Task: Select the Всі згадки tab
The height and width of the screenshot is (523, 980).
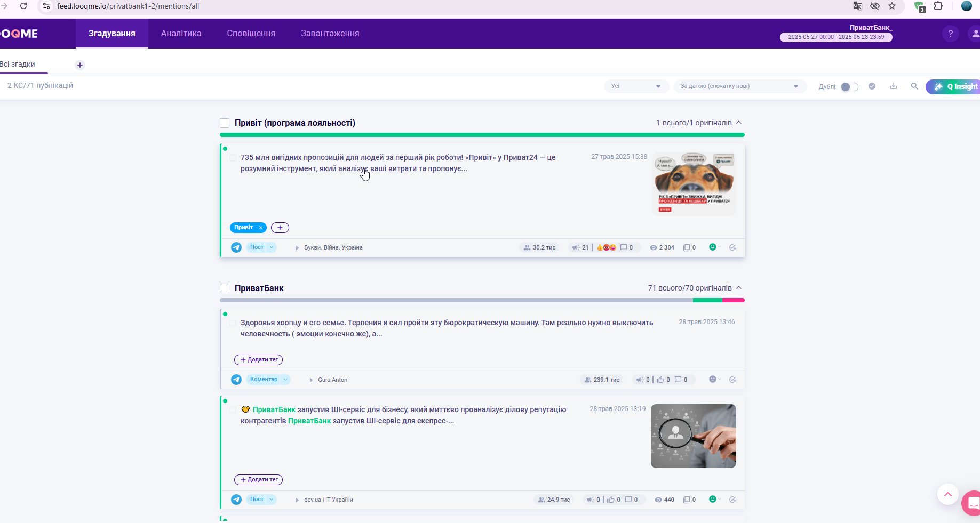Action: 18,65
